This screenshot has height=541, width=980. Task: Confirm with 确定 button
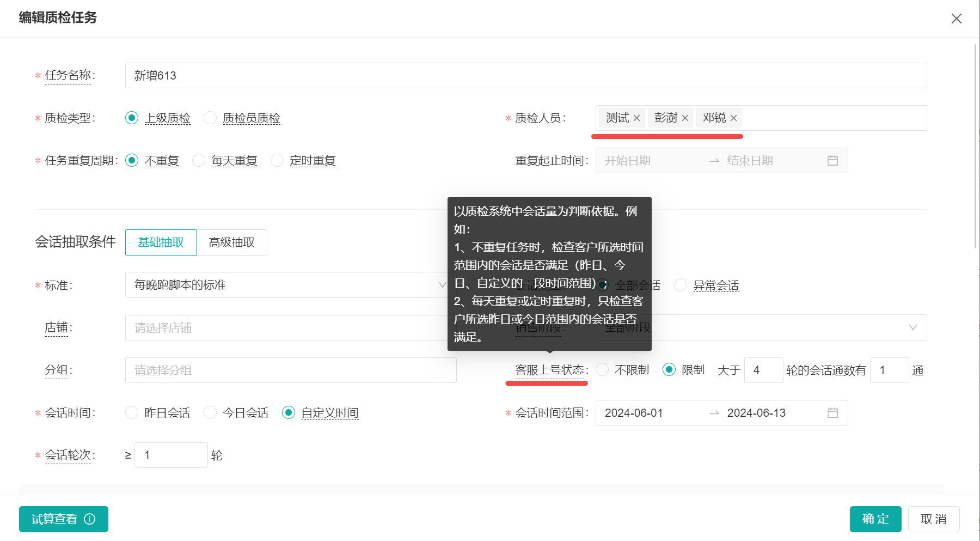click(875, 519)
